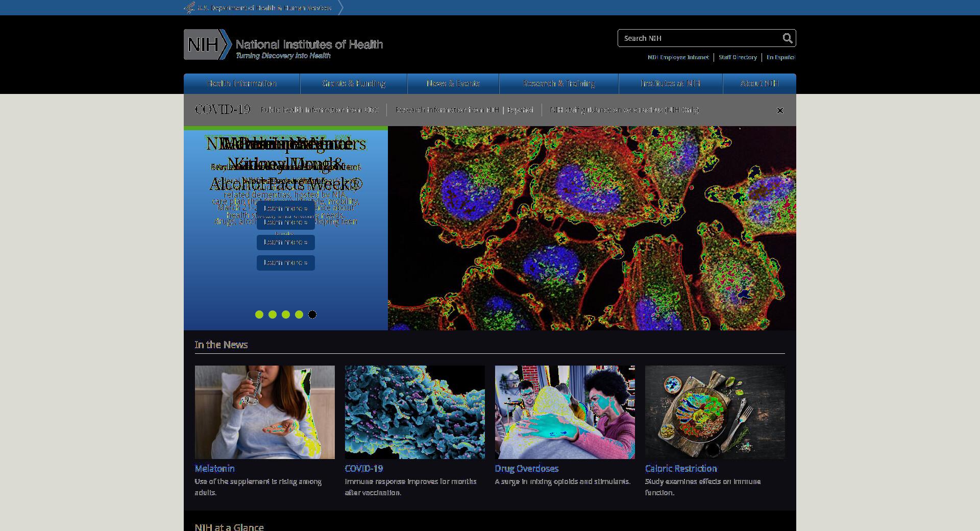The image size is (980, 531).
Task: Select the fifth, black carousel dot
Action: (x=312, y=315)
